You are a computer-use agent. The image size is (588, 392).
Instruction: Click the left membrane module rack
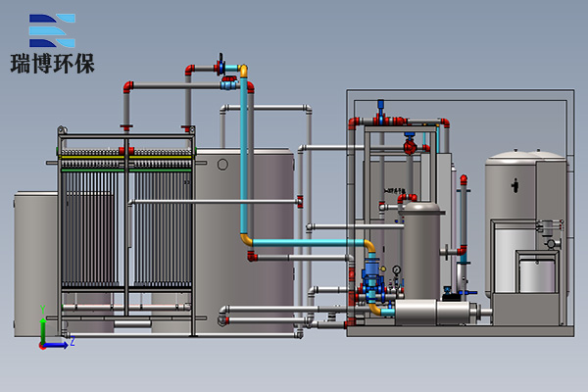click(93, 225)
